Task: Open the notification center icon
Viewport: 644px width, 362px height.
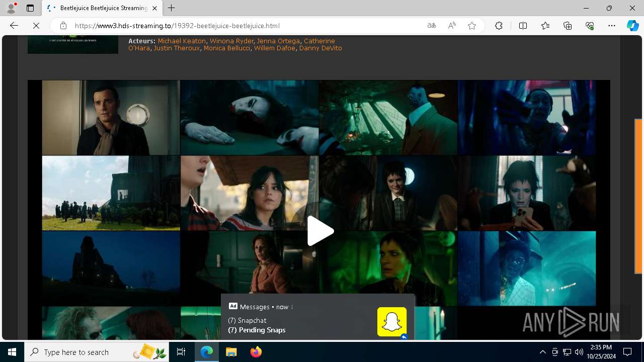Action: pos(627,352)
